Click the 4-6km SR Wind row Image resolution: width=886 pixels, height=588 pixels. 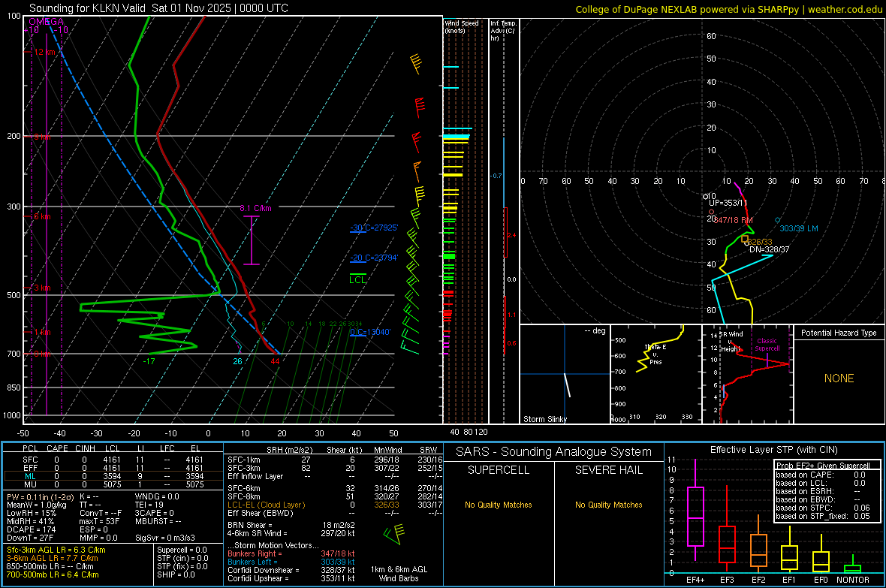[x=291, y=533]
